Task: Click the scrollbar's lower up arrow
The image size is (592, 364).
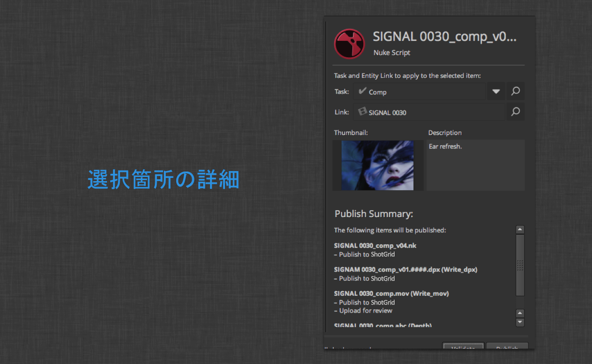Action: pyautogui.click(x=520, y=313)
